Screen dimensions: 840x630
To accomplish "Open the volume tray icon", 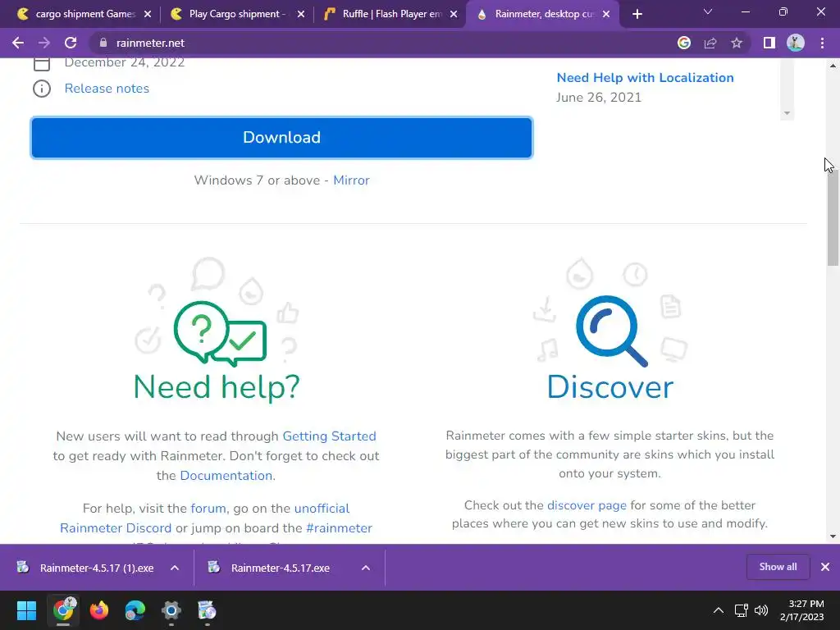I will click(x=761, y=610).
